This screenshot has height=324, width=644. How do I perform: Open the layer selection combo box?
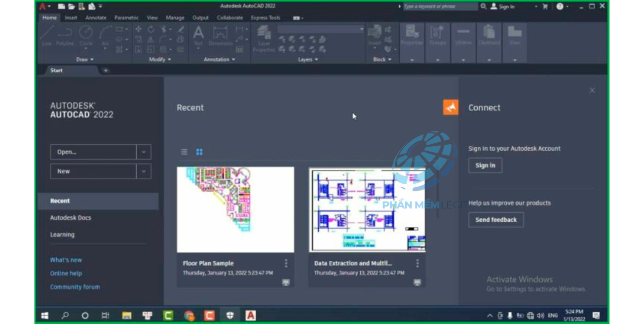(x=321, y=29)
